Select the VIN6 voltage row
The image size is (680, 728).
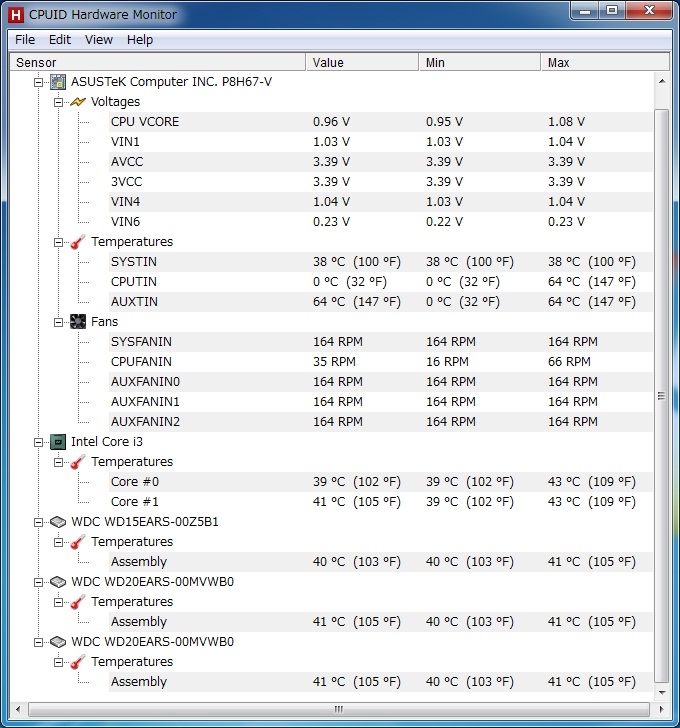(381, 221)
